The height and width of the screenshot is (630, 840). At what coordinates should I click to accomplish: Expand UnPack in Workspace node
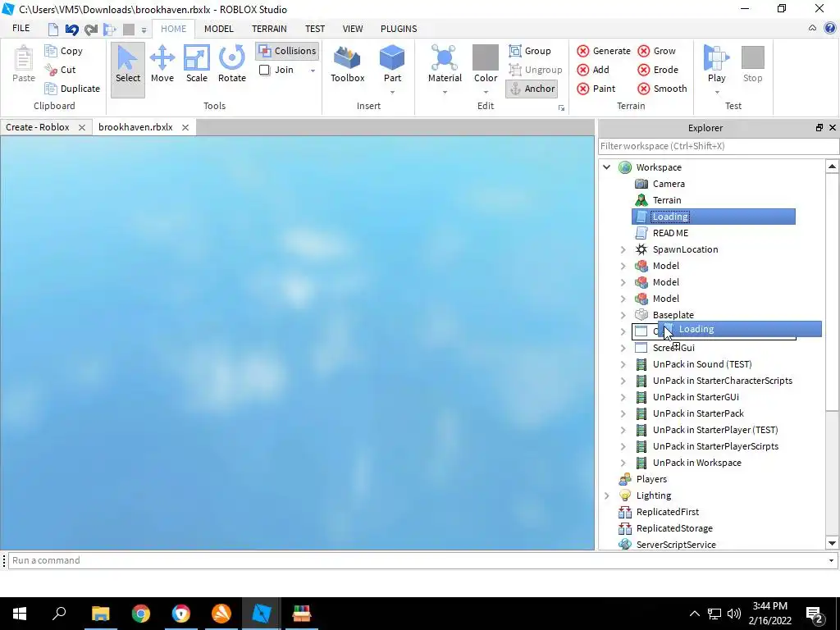point(623,463)
